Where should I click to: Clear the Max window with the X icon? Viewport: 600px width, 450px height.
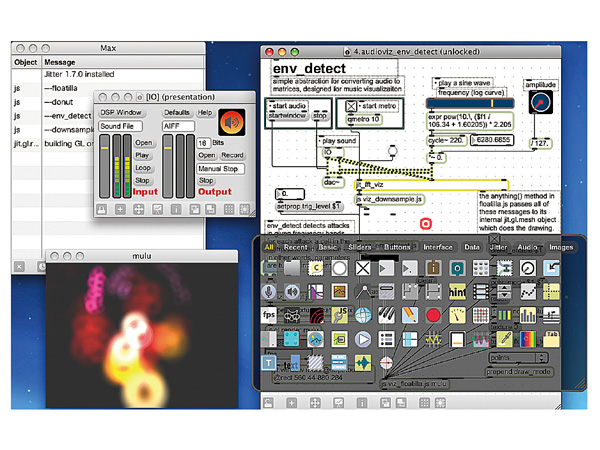pos(20,266)
